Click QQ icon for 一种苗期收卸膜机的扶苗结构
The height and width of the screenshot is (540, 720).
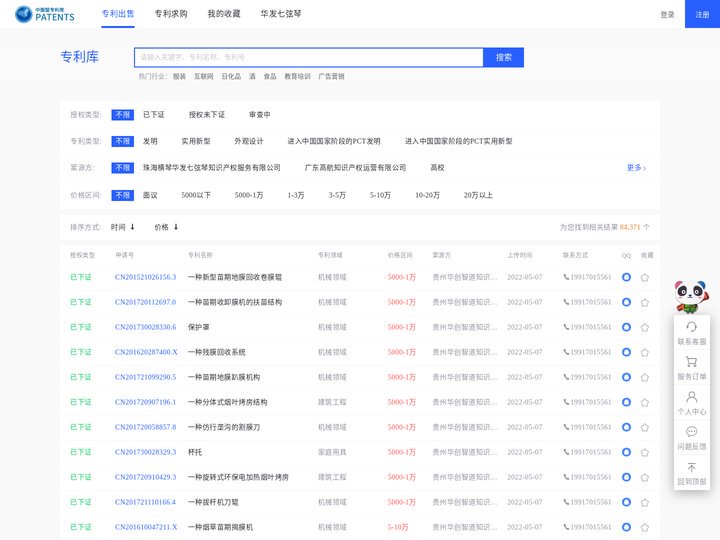pos(626,302)
